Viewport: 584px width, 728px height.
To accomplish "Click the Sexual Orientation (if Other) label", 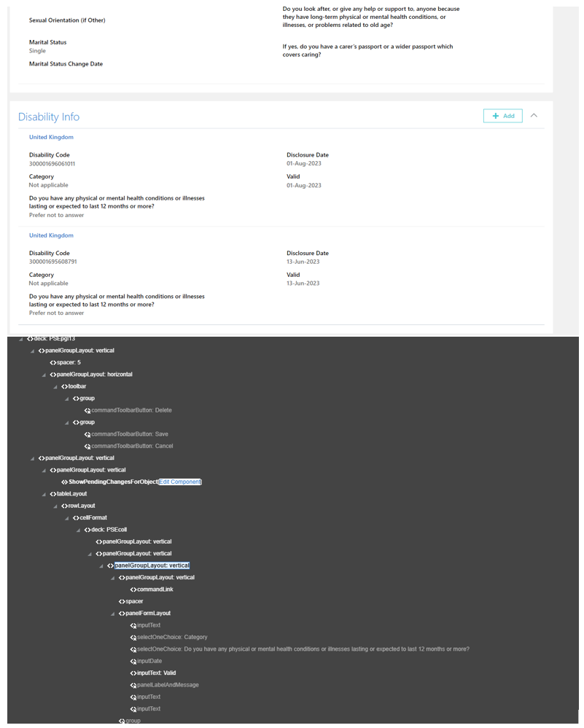I will click(x=67, y=20).
